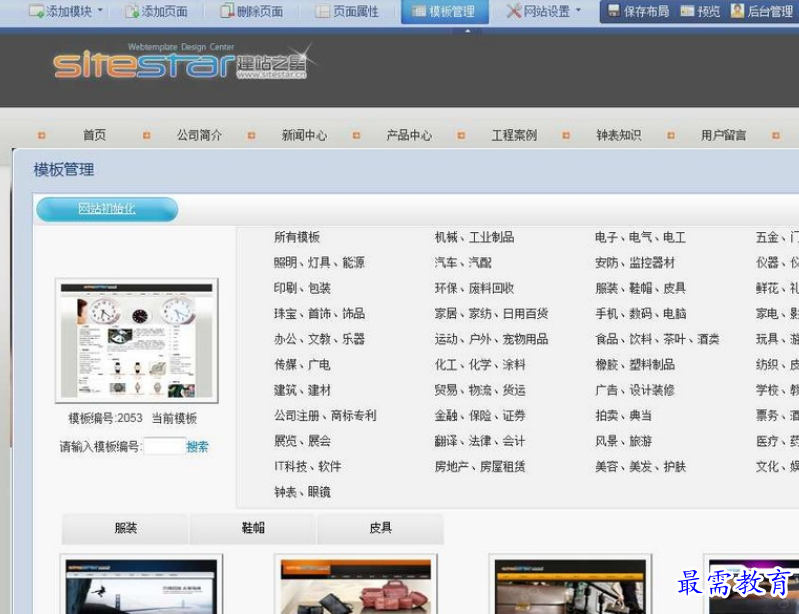
Task: Click 保存布局 save layout button
Action: point(639,11)
